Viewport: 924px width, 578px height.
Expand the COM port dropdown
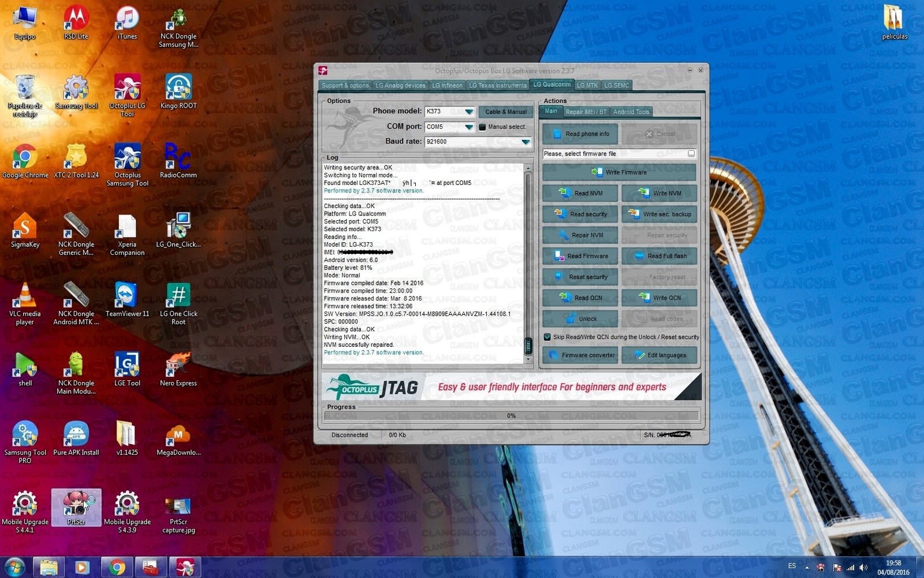click(469, 127)
